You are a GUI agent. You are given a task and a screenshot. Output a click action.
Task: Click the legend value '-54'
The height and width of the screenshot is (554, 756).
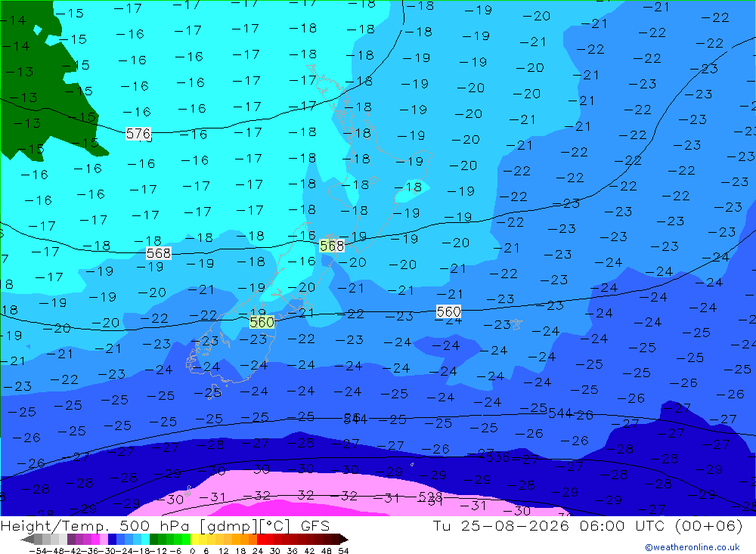click(x=39, y=551)
